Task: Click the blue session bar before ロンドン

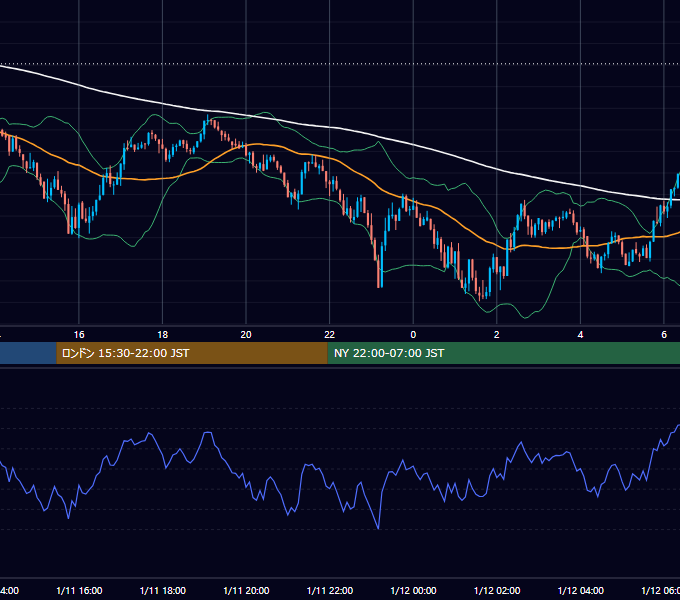Action: coord(28,353)
